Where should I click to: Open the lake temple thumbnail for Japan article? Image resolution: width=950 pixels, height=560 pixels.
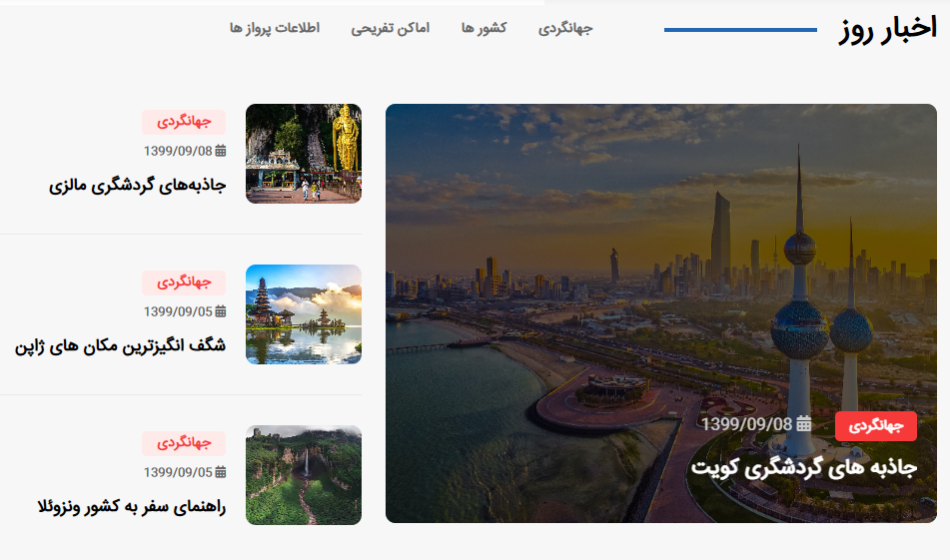304,314
